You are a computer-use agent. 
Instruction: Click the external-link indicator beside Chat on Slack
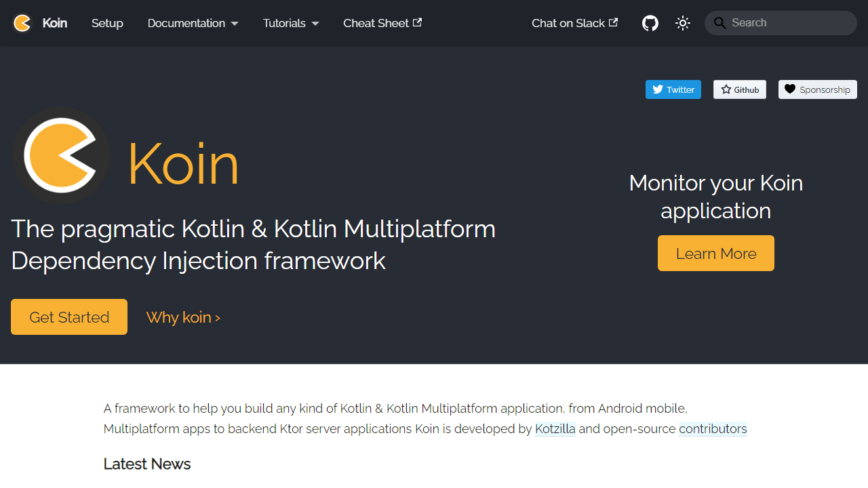pos(614,22)
